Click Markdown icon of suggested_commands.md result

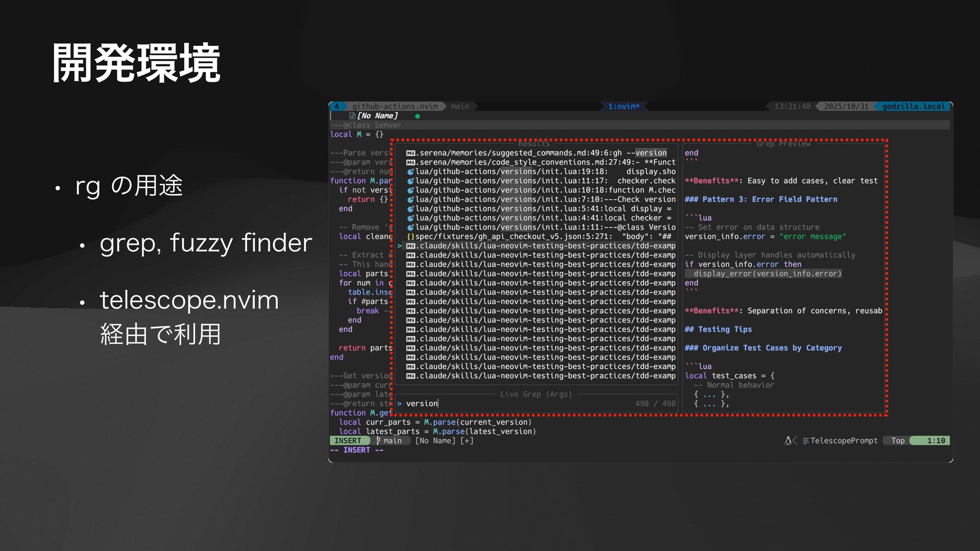pyautogui.click(x=410, y=153)
